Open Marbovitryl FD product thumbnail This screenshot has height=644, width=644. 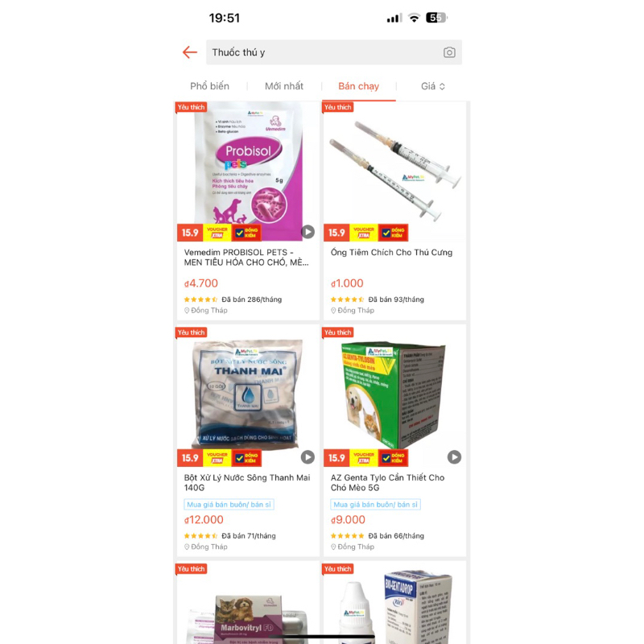(x=248, y=602)
